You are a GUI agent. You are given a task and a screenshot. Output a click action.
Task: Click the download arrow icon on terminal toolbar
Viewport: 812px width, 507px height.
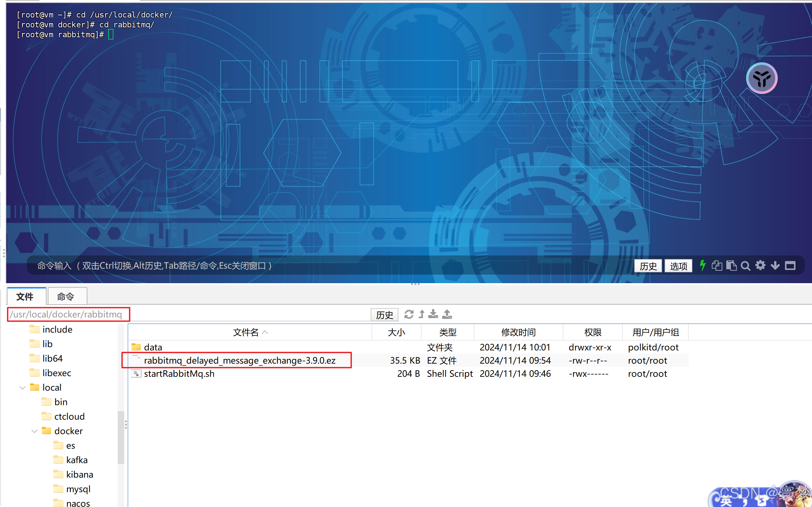(775, 265)
